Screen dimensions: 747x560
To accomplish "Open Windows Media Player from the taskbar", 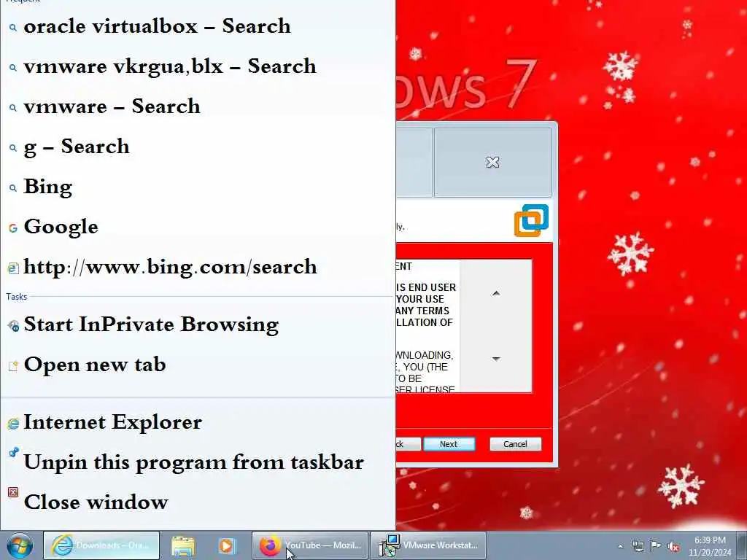I will coord(227,546).
